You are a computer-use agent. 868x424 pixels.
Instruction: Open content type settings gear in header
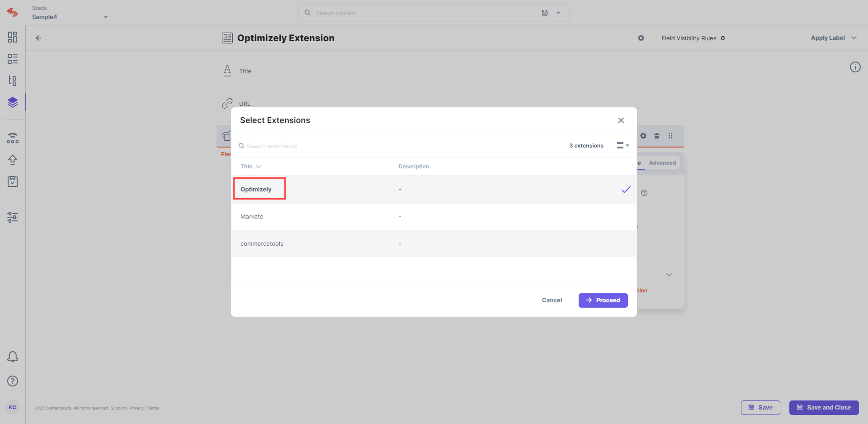[641, 38]
